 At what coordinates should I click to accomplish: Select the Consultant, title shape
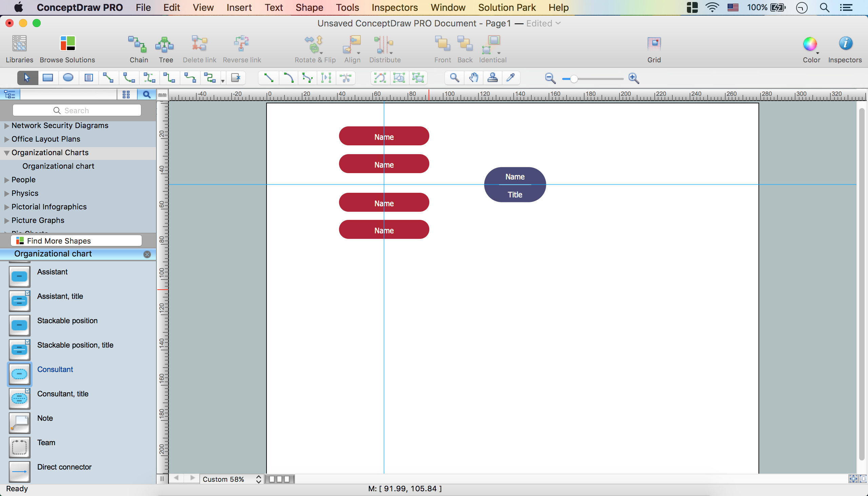coord(19,398)
